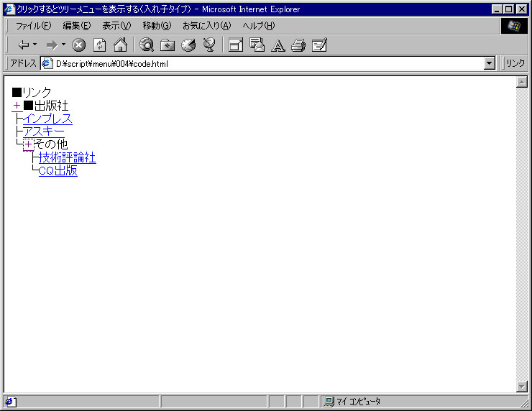Image resolution: width=532 pixels, height=411 pixels.
Task: Open the 表示(V) menu
Action: [x=116, y=26]
